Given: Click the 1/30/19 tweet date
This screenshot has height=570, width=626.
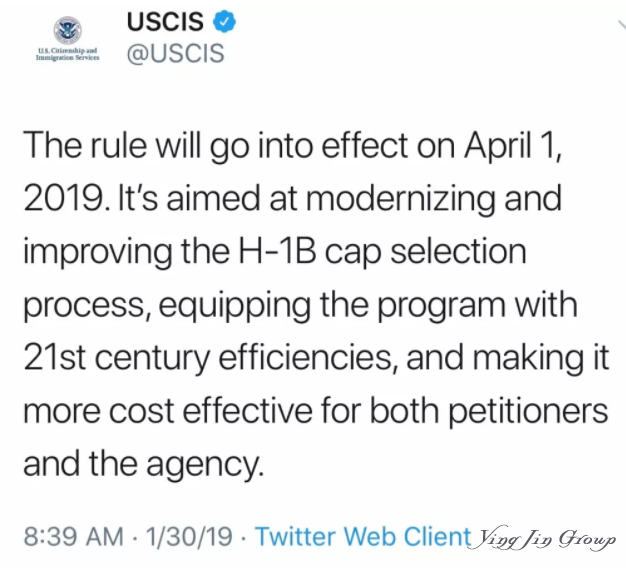Looking at the screenshot, I should [189, 536].
